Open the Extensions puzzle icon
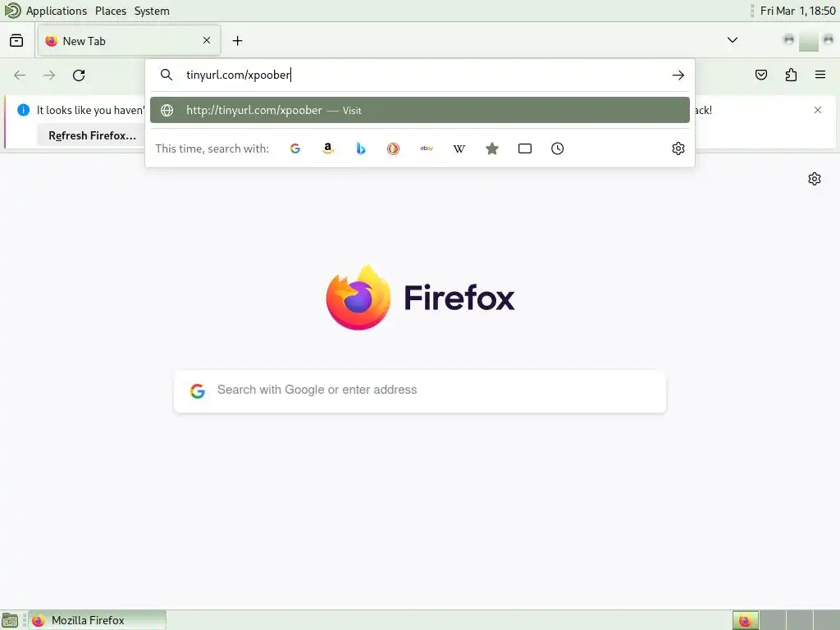 (x=791, y=75)
